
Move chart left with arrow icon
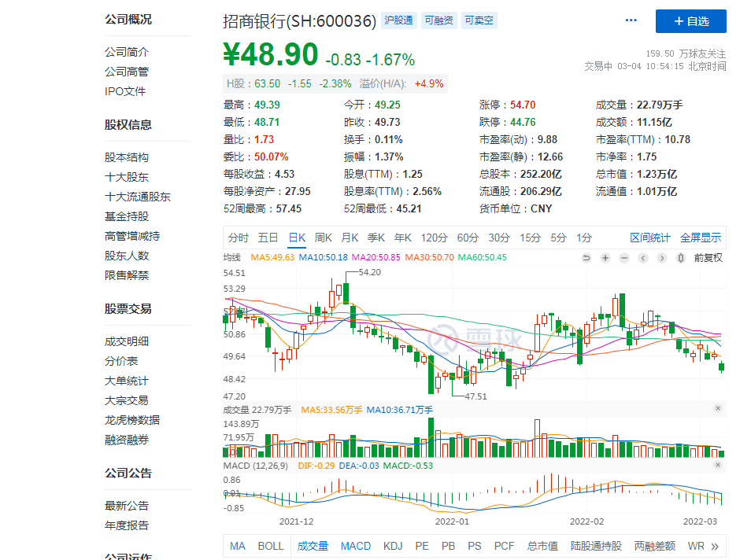(643, 258)
